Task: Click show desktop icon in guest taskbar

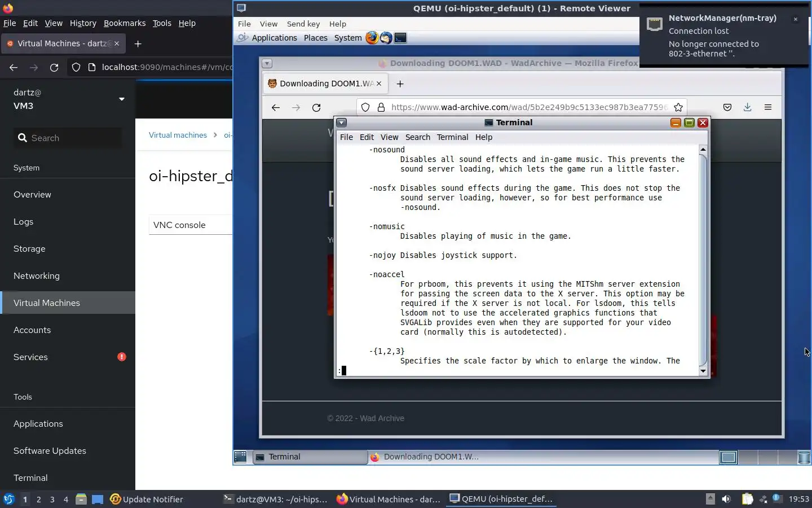Action: pos(240,457)
